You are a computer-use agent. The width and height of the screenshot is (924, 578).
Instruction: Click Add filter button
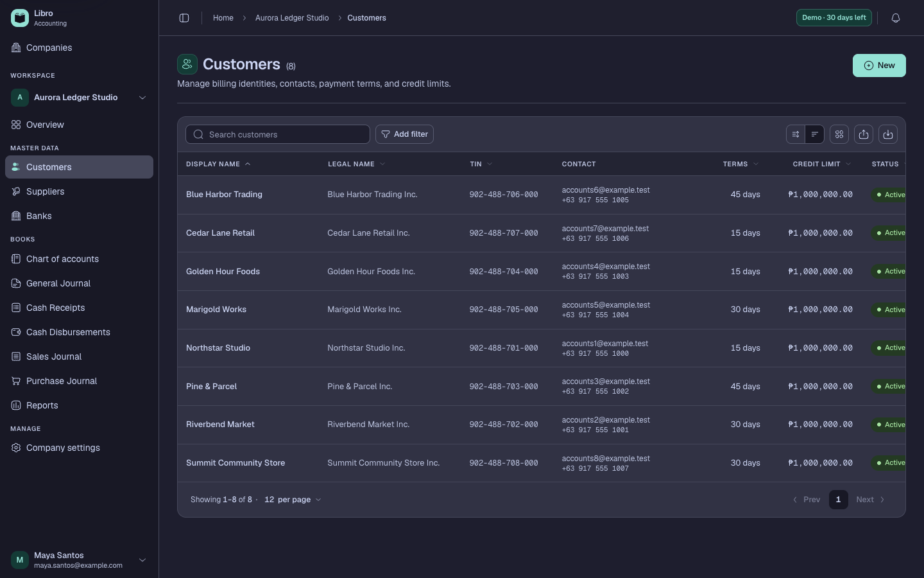coord(404,134)
